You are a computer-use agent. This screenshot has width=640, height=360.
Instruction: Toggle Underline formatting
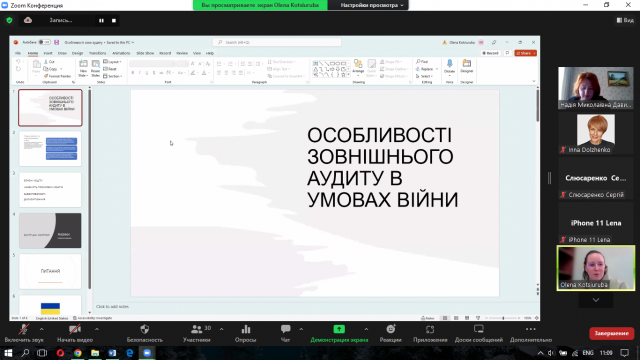[147, 73]
